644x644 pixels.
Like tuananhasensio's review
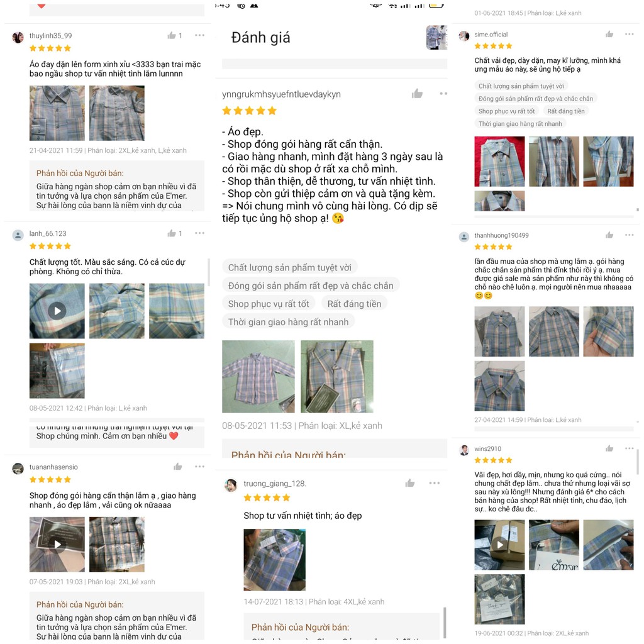[178, 467]
